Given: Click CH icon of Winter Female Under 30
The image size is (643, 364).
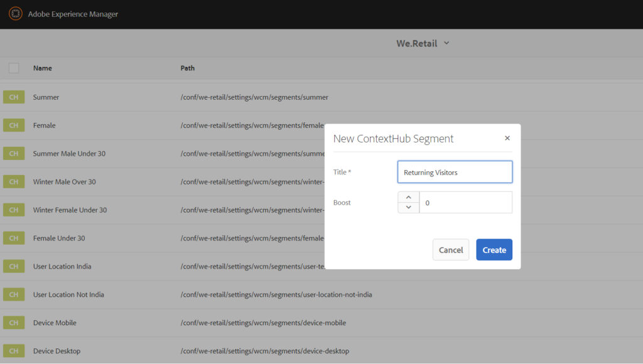Looking at the screenshot, I should click(14, 210).
